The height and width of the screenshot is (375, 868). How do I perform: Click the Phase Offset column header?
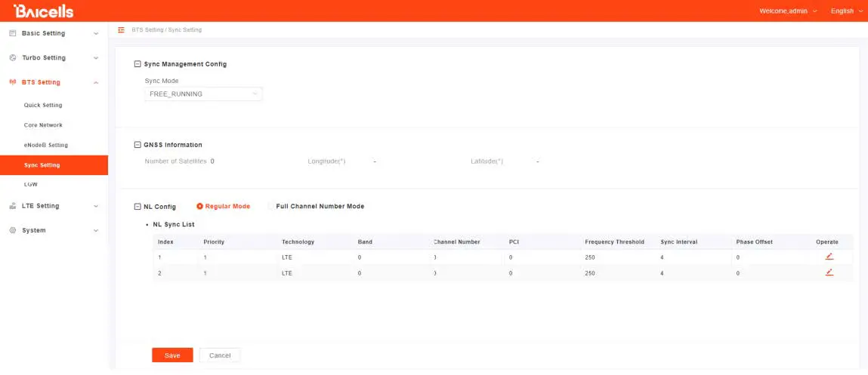(x=754, y=241)
